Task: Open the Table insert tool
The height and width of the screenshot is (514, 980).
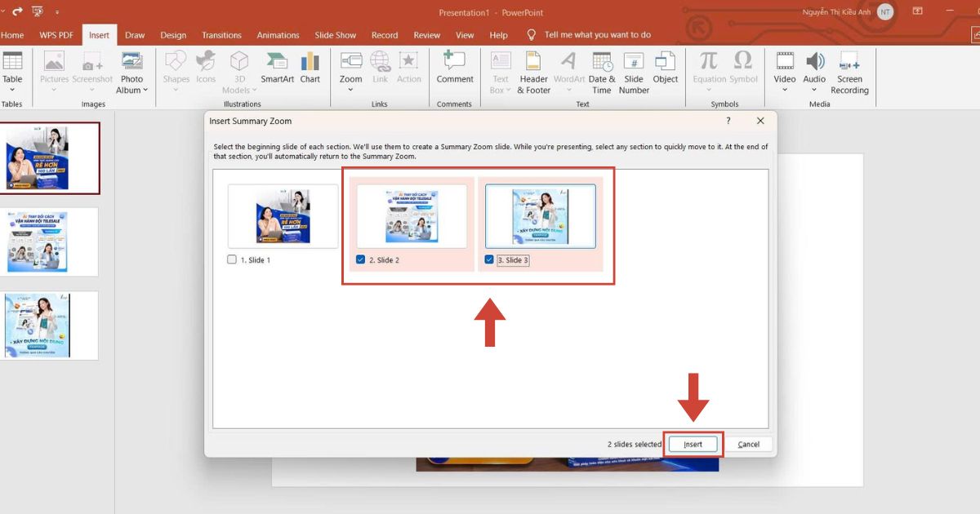Action: tap(12, 72)
